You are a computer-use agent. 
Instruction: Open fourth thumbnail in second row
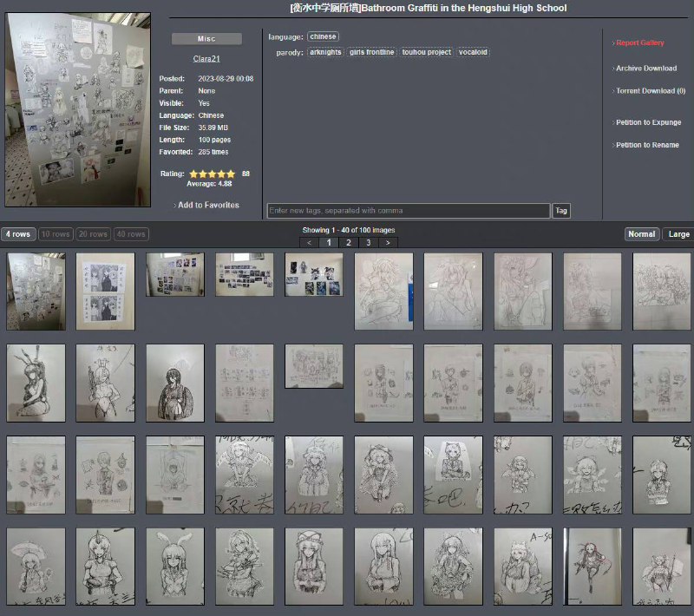tap(245, 383)
